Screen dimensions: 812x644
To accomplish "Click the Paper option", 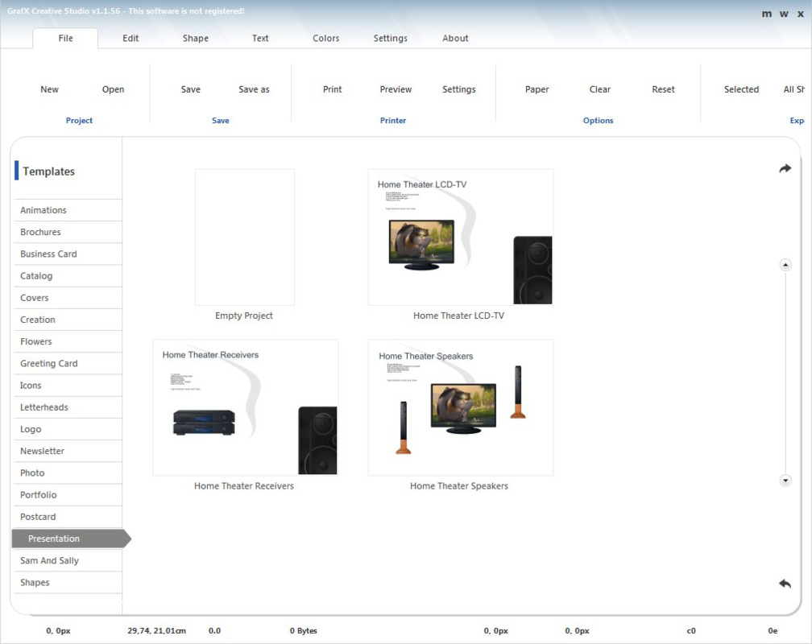I will (x=537, y=89).
